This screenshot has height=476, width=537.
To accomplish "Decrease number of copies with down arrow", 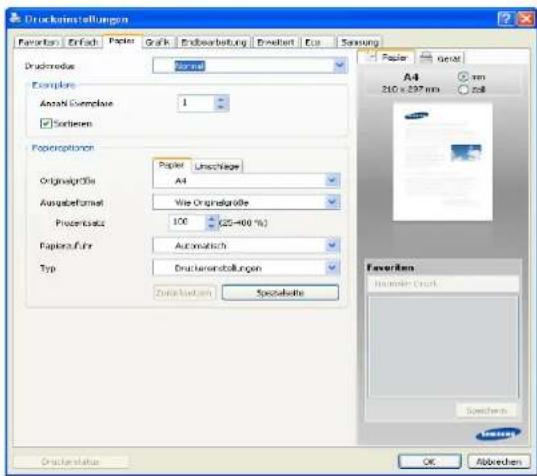I will pos(221,107).
